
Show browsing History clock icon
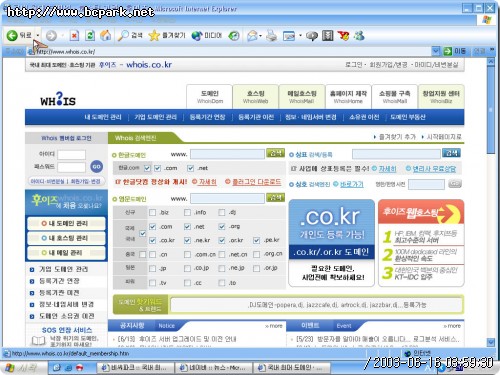tap(234, 35)
